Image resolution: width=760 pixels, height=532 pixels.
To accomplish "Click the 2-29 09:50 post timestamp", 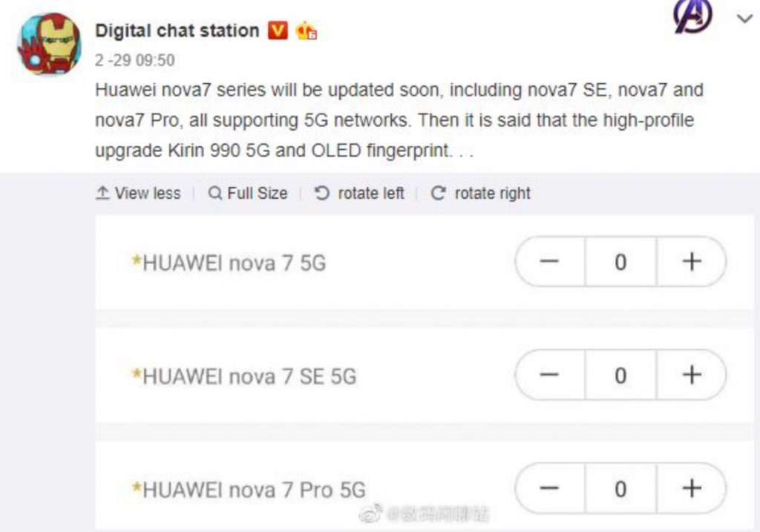I will (x=135, y=60).
